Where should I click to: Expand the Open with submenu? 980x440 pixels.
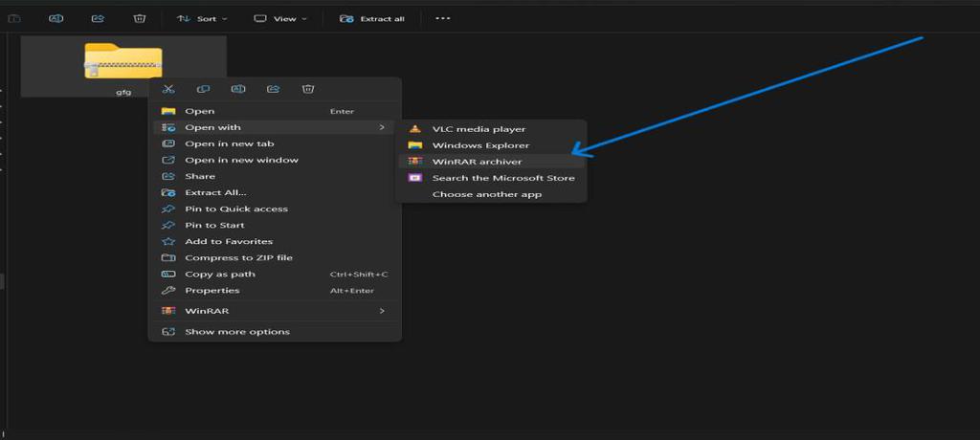point(275,127)
